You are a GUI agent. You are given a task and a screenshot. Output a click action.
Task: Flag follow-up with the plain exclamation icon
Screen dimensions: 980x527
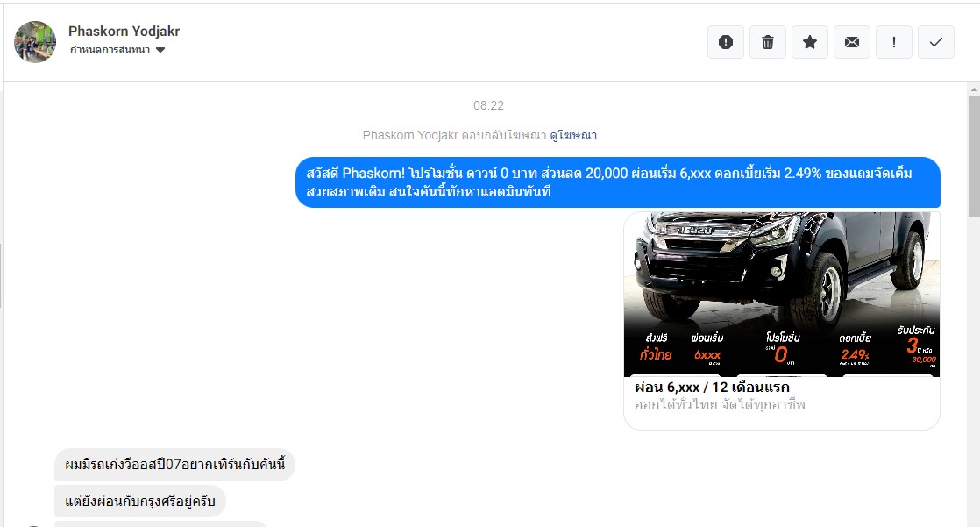coord(894,42)
